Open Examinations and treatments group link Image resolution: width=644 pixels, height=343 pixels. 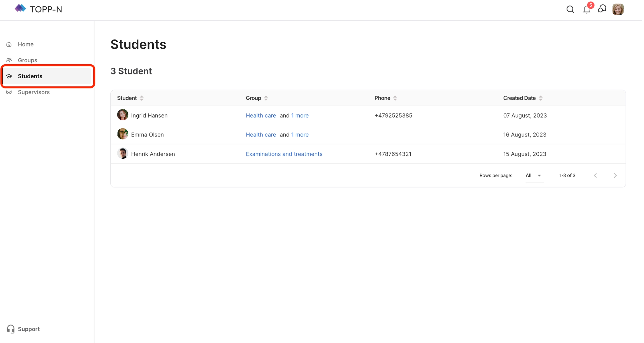(x=284, y=154)
